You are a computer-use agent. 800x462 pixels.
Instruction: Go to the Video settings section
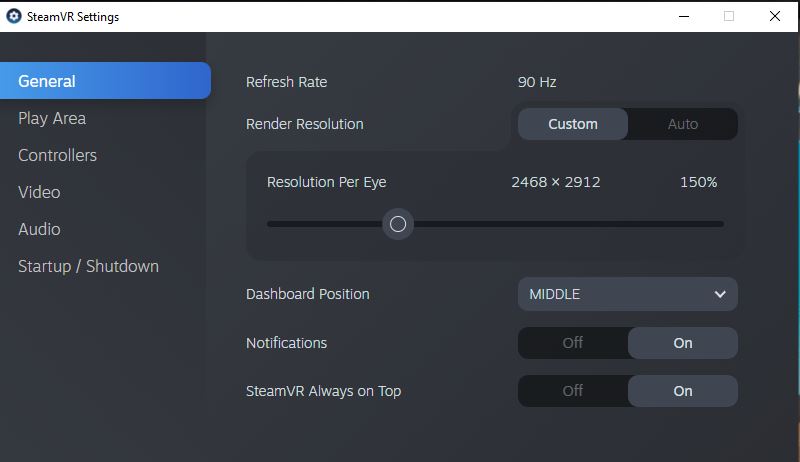[39, 192]
